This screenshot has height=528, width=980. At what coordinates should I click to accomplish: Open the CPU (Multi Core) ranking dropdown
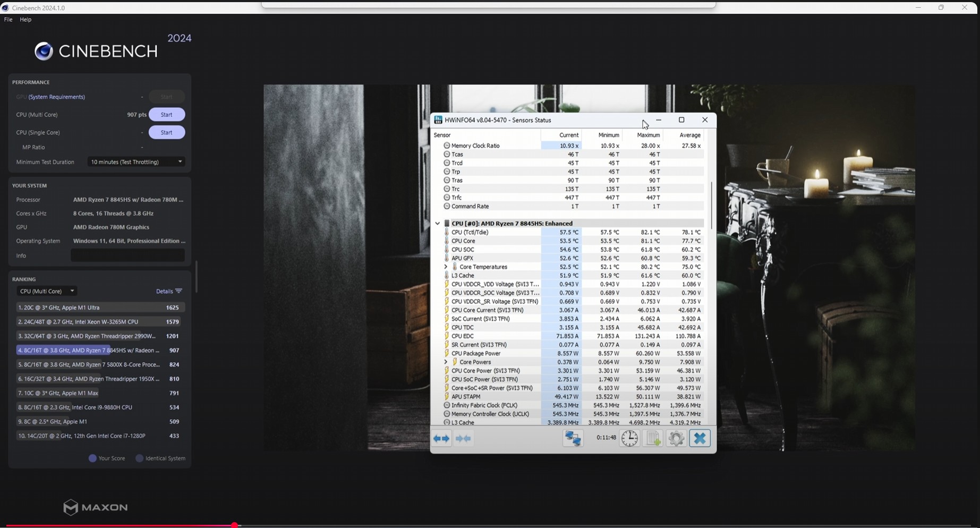pyautogui.click(x=47, y=291)
